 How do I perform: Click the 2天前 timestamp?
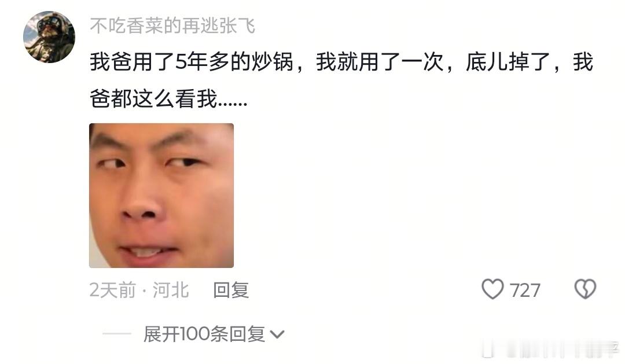(x=113, y=290)
